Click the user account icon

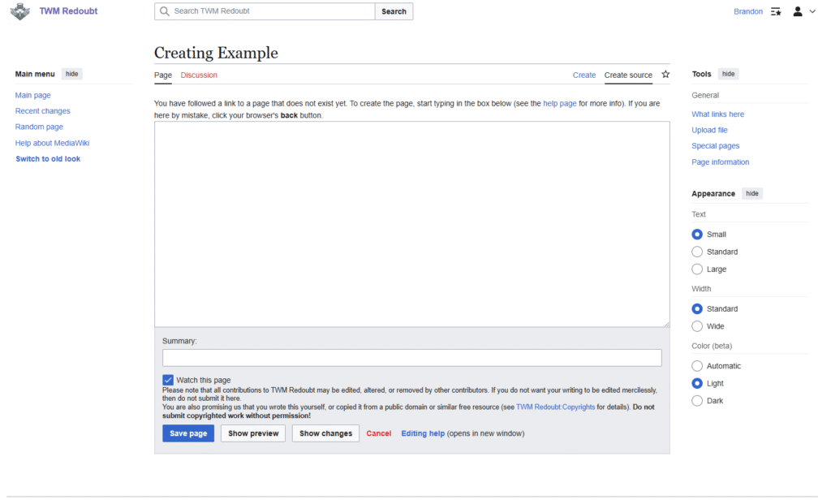[798, 11]
